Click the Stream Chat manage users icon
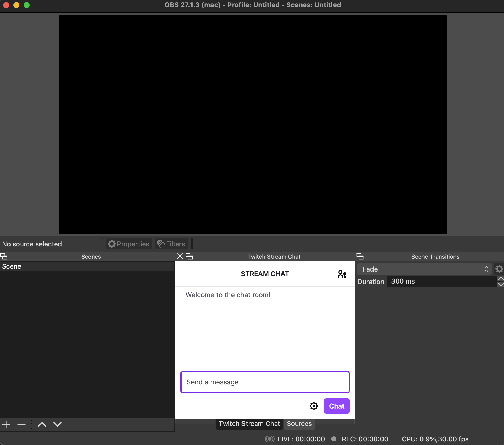Image resolution: width=504 pixels, height=445 pixels. (x=341, y=274)
